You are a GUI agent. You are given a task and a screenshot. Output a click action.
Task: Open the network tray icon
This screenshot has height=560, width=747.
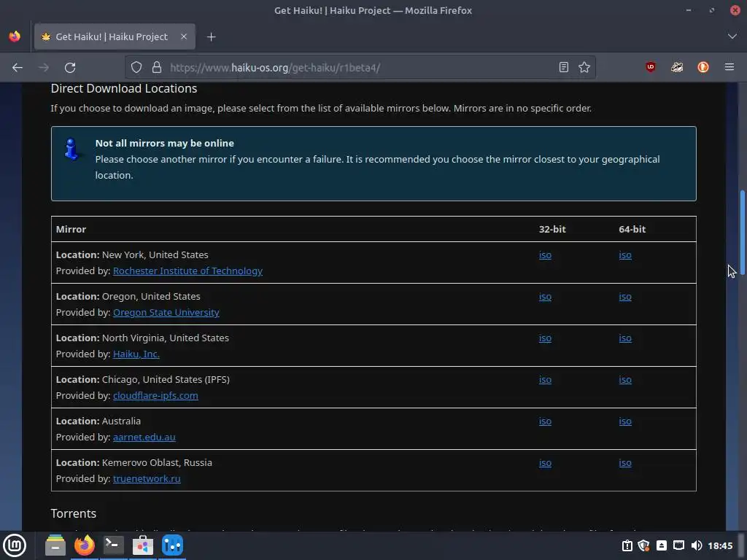(679, 545)
